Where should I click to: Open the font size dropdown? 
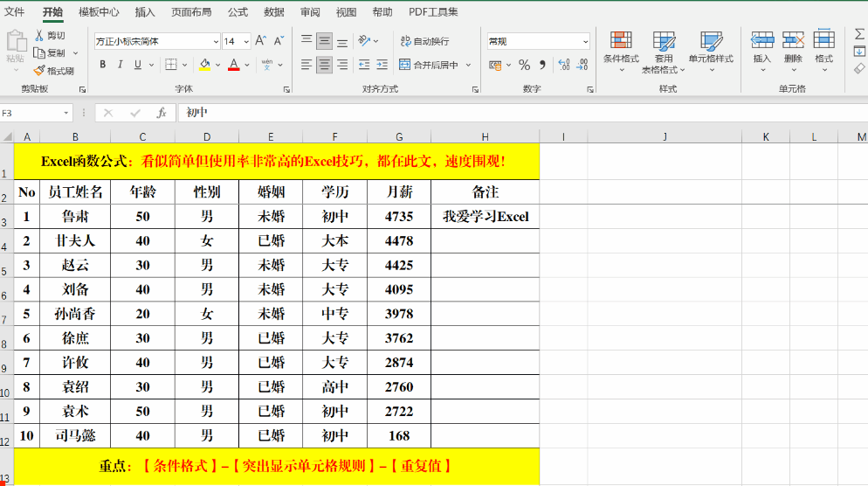(245, 42)
